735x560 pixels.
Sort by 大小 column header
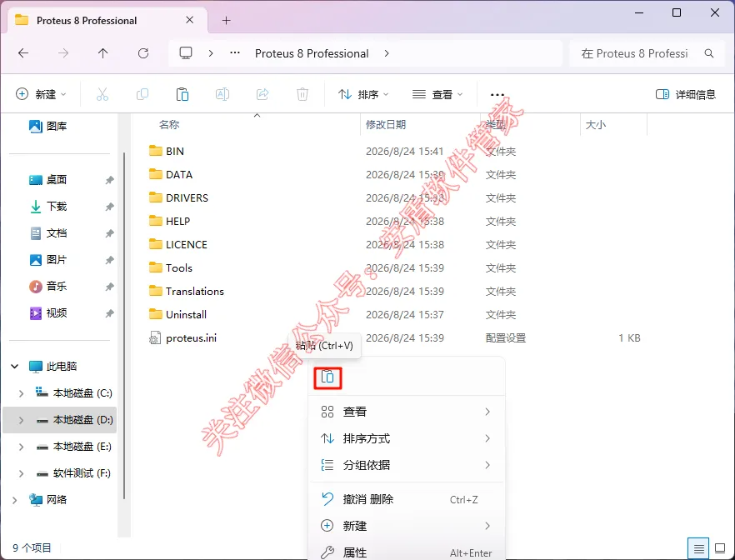pos(596,125)
